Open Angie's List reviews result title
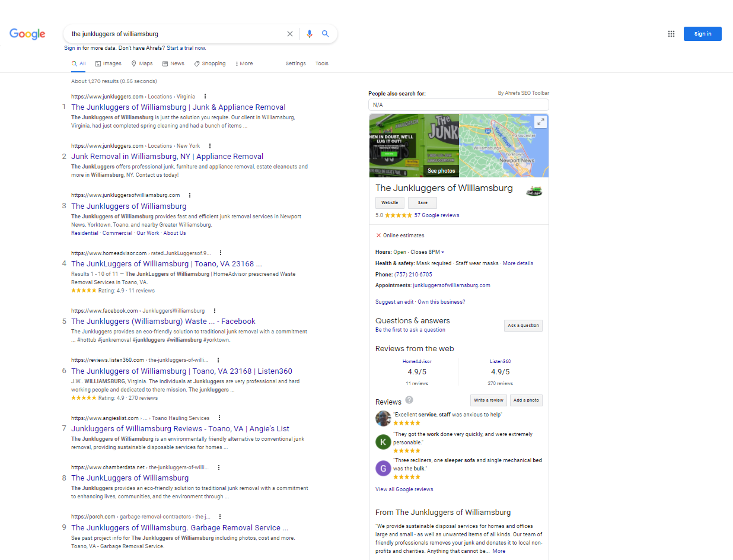 pyautogui.click(x=180, y=428)
